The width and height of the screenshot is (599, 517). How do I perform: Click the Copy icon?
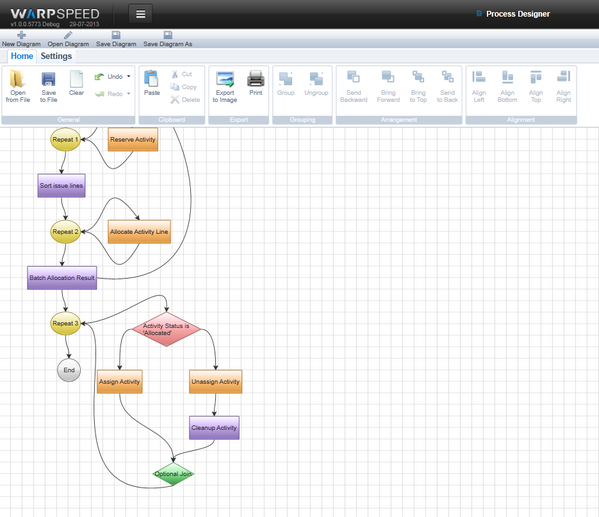coord(175,87)
